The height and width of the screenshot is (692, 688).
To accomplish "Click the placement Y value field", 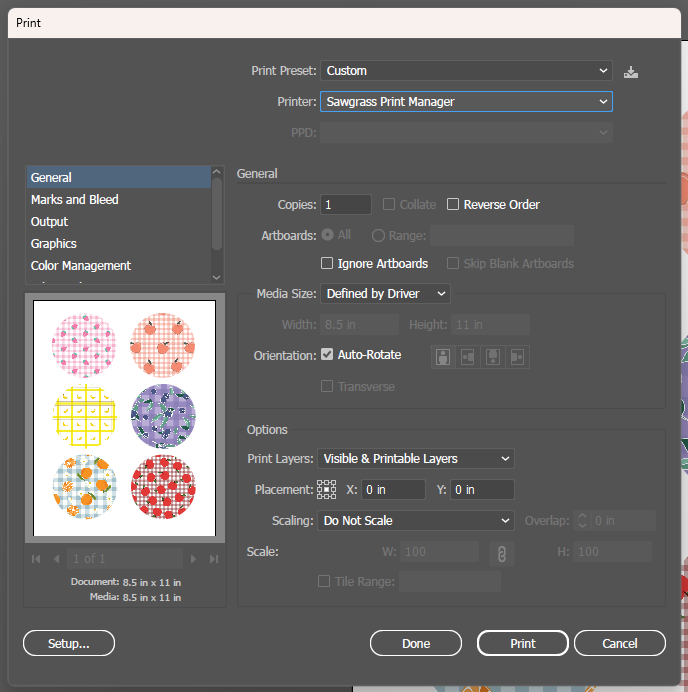I will (482, 489).
